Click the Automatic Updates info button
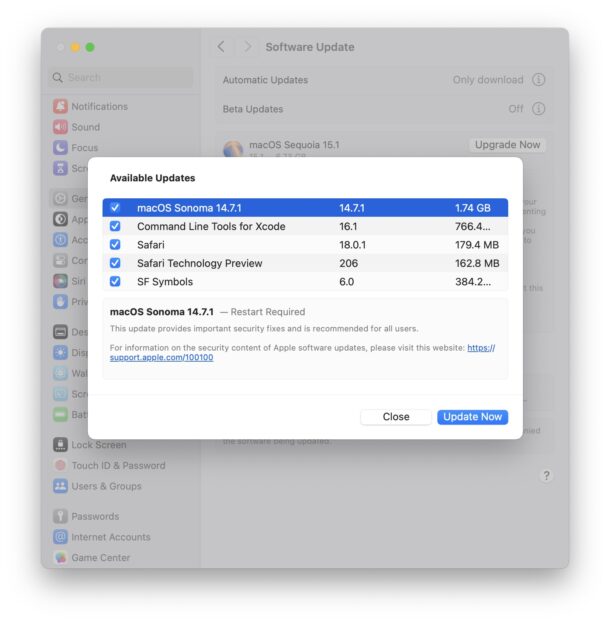 [539, 80]
